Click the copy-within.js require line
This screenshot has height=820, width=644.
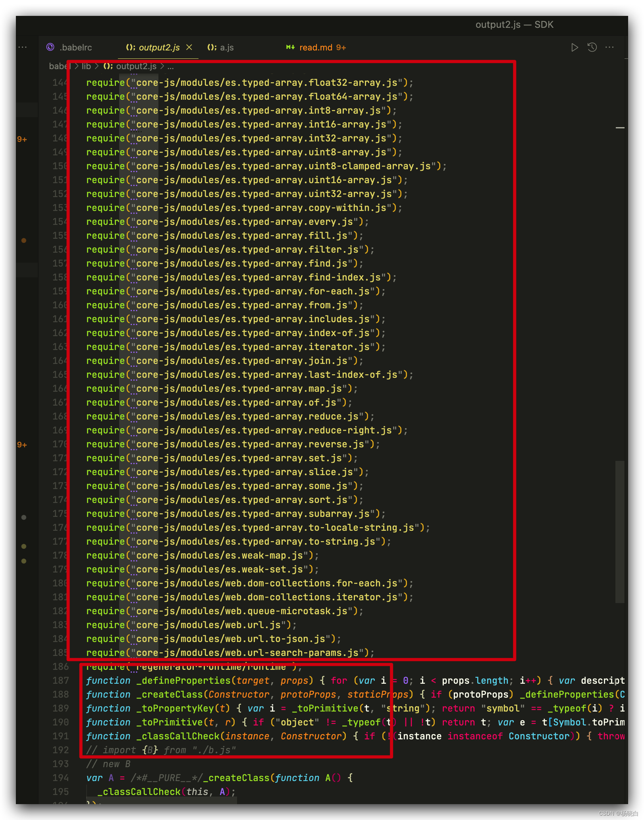point(244,208)
